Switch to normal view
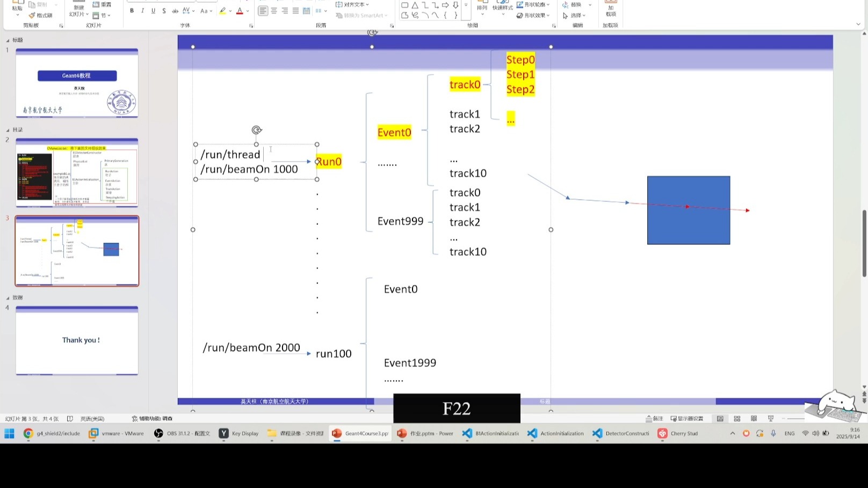 point(720,419)
